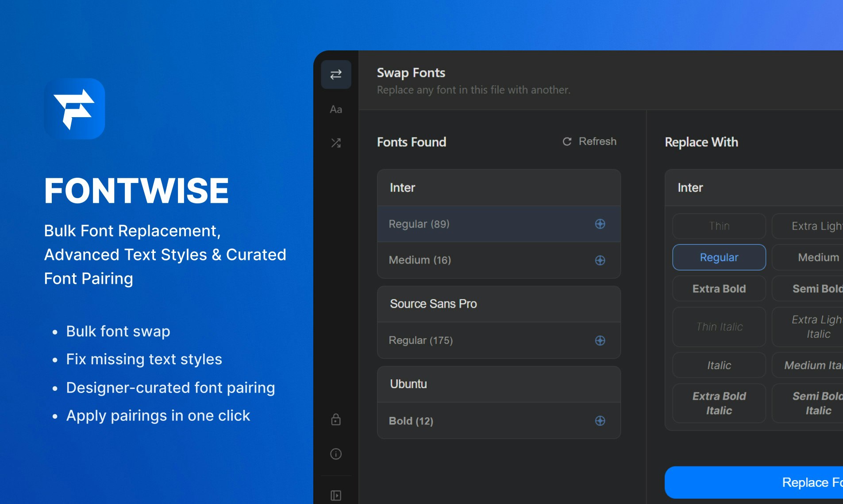Image resolution: width=843 pixels, height=504 pixels.
Task: Click the 'Apply pairings in one click' bullet text
Action: point(158,416)
